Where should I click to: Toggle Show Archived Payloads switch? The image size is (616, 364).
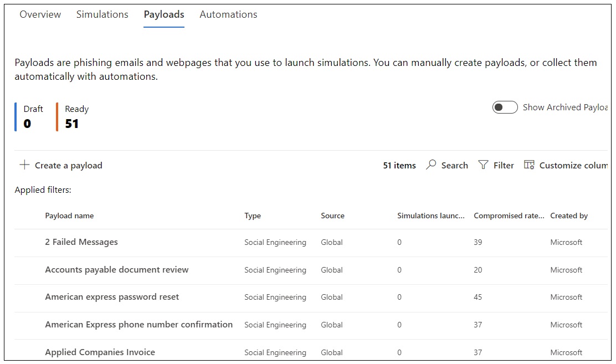[x=505, y=107]
